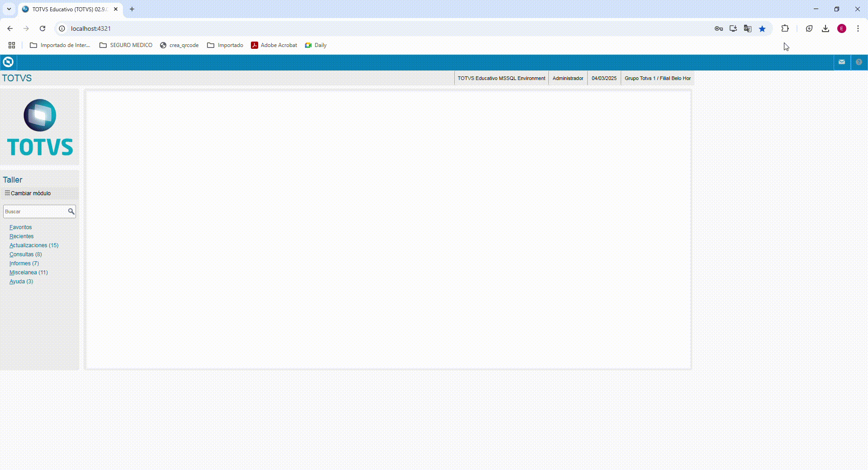
Task: Click the TOTVS round logo in teal bar
Action: click(8, 62)
